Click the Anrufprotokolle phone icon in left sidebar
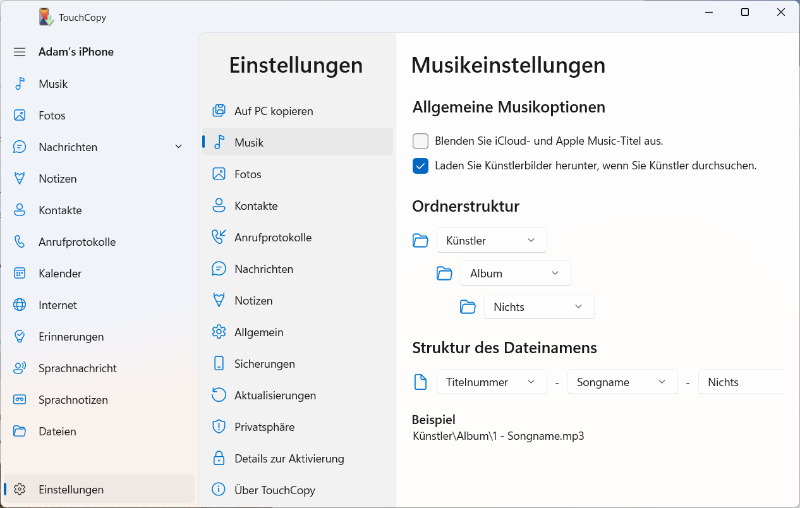This screenshot has width=800, height=508. pyautogui.click(x=19, y=242)
